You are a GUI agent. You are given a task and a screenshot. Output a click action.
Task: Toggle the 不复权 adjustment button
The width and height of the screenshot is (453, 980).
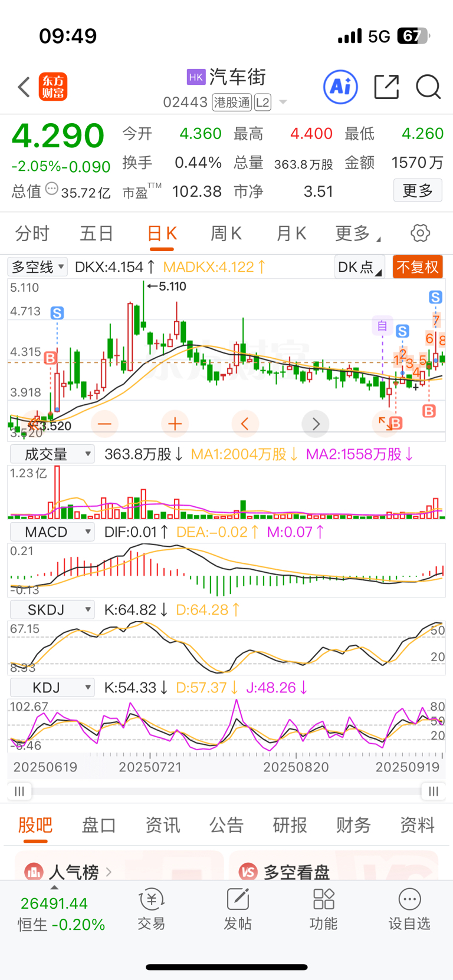coord(418,267)
